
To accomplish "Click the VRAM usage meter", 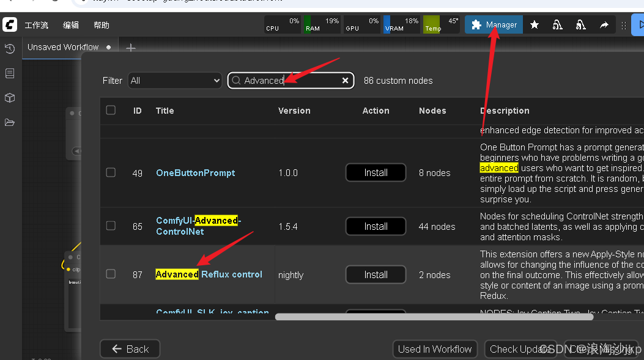I will (x=401, y=24).
